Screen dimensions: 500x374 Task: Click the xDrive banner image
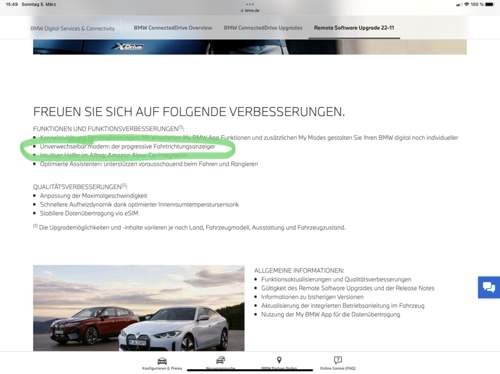click(x=250, y=47)
